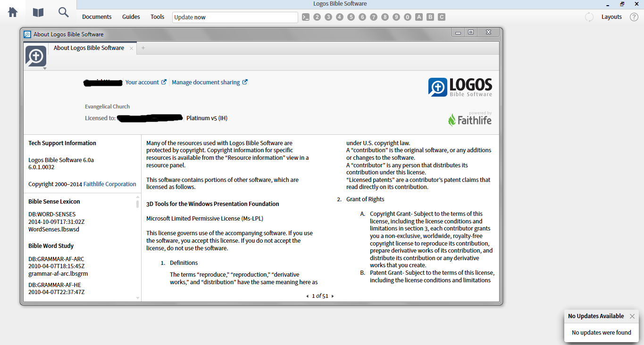Open the Tools menu
This screenshot has height=345, width=644.
pos(158,17)
